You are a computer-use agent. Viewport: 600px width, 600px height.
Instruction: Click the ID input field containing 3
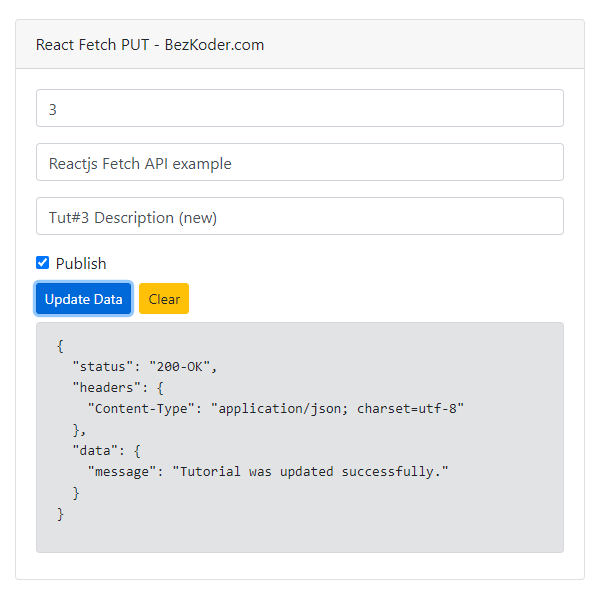click(299, 109)
